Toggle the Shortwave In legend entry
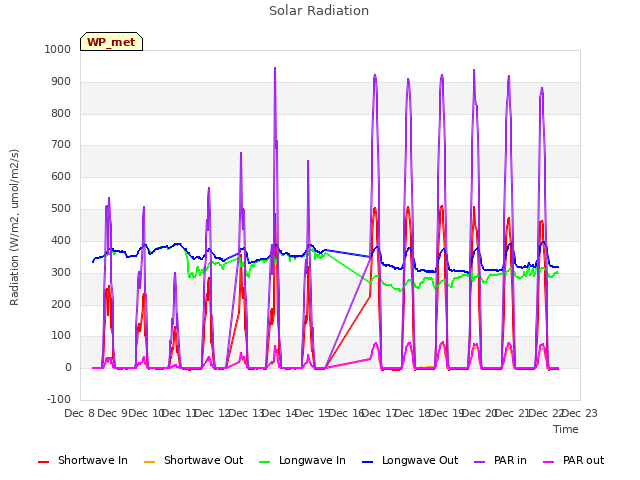This screenshot has height=480, width=640. coord(83,460)
